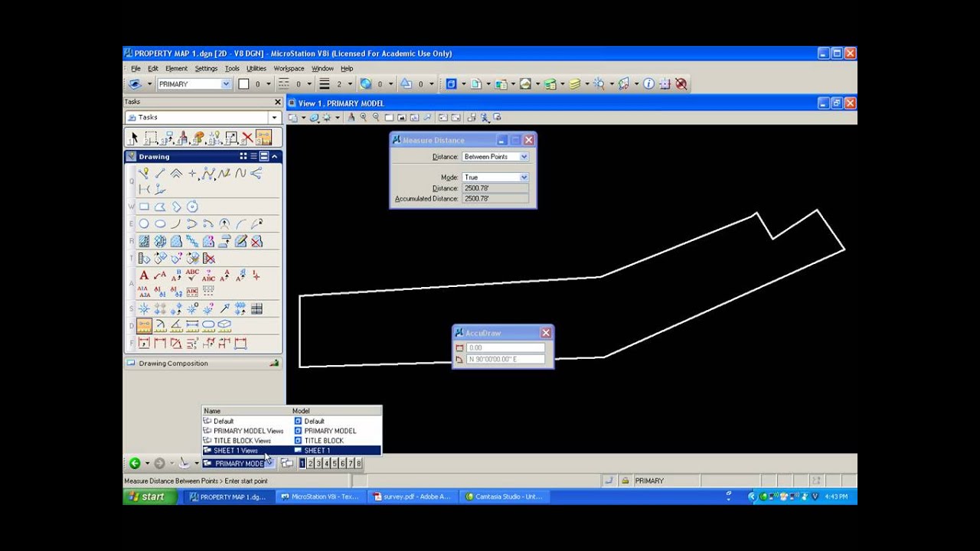980x551 pixels.
Task: Open the line style dropdown arrow
Action: [309, 84]
